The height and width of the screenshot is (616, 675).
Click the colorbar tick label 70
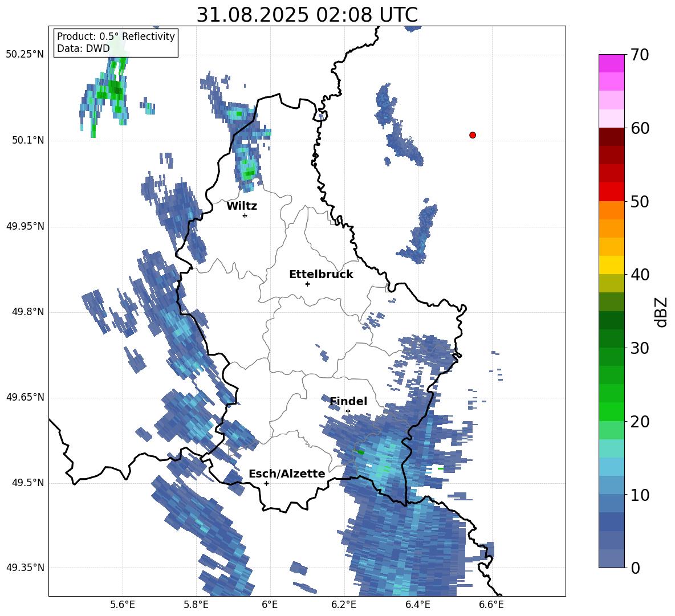pos(640,55)
